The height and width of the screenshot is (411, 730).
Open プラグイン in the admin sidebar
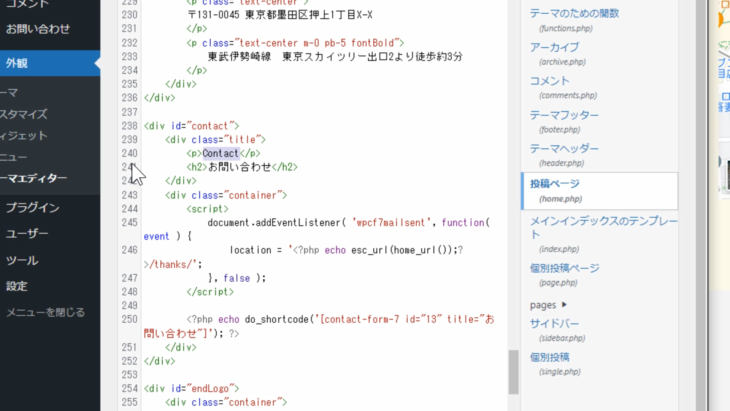(33, 208)
